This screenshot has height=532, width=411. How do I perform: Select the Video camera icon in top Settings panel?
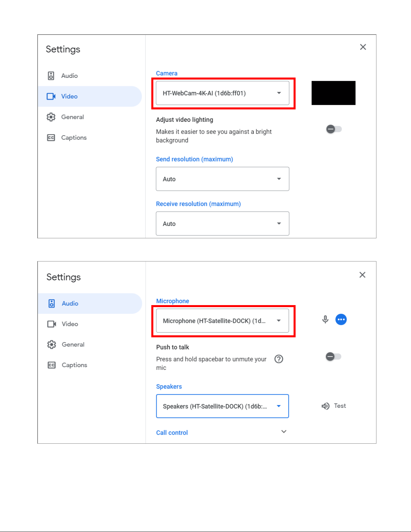51,96
